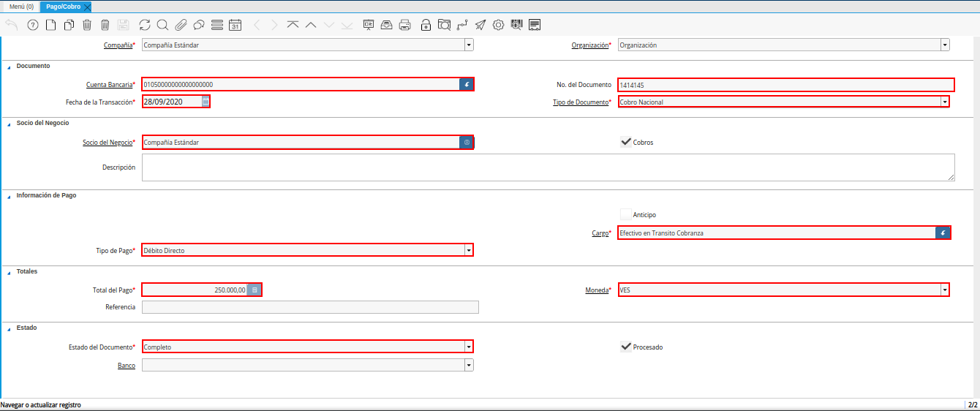The image size is (980, 411).
Task: Close the Pago/Cobro tab
Action: click(88, 7)
